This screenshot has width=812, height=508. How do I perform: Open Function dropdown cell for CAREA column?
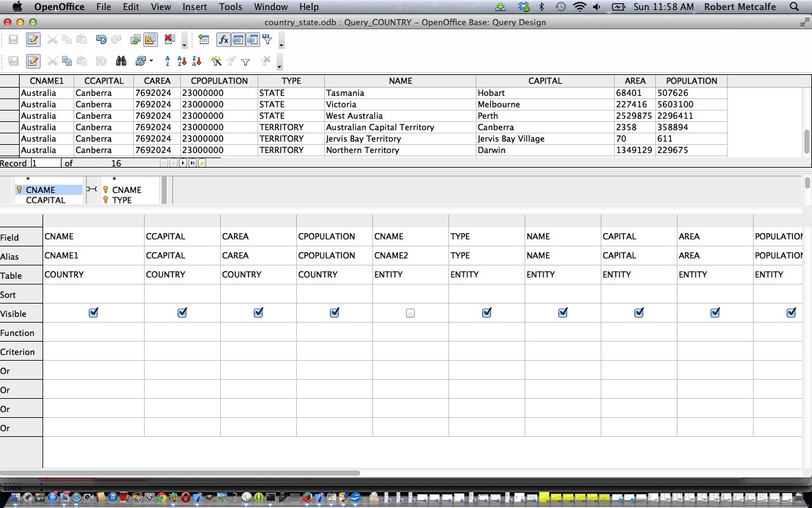click(x=258, y=332)
